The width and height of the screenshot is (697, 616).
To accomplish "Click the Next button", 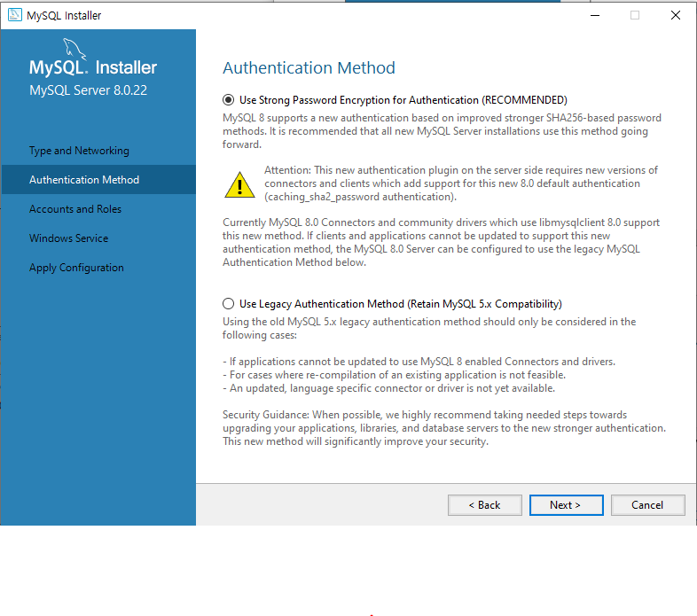I will [x=566, y=505].
